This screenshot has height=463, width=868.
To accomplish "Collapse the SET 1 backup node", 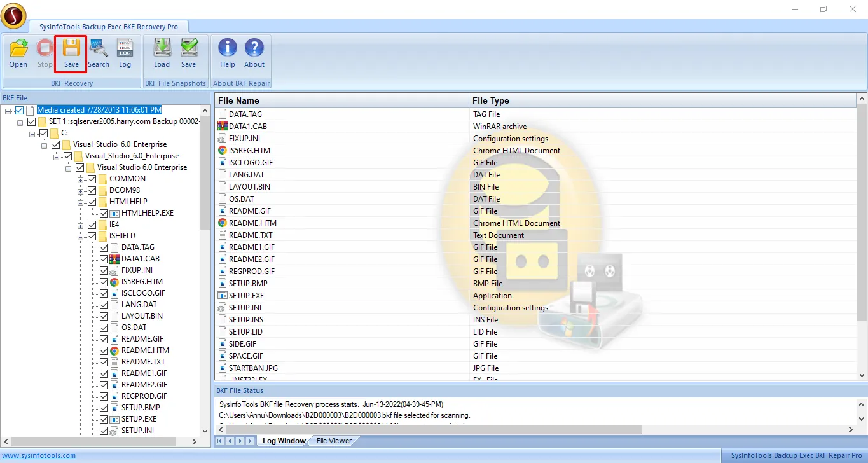I will coord(20,121).
